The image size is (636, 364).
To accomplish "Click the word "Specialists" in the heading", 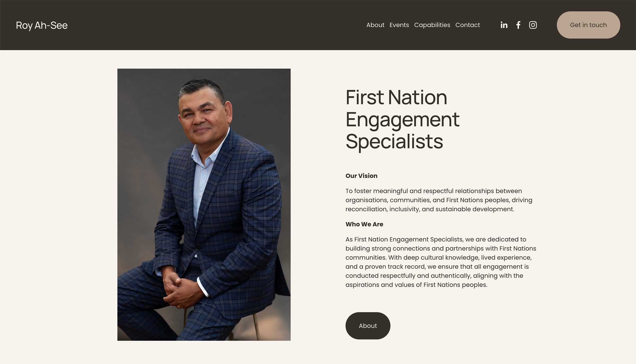I will click(394, 142).
